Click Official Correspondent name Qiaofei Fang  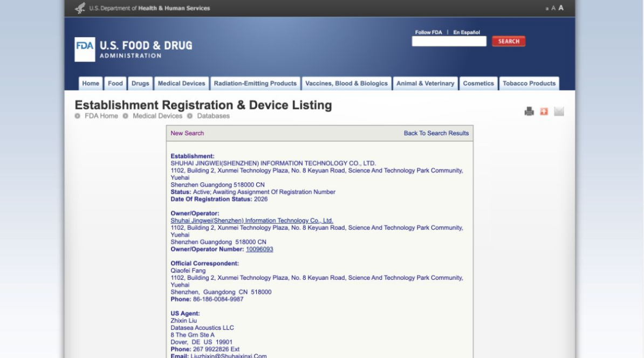[188, 271]
